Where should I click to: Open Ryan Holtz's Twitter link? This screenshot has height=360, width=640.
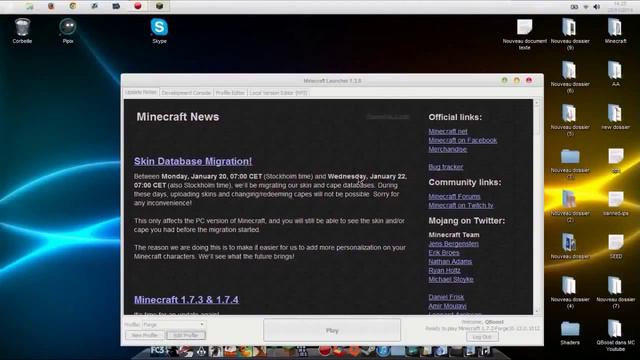click(444, 271)
